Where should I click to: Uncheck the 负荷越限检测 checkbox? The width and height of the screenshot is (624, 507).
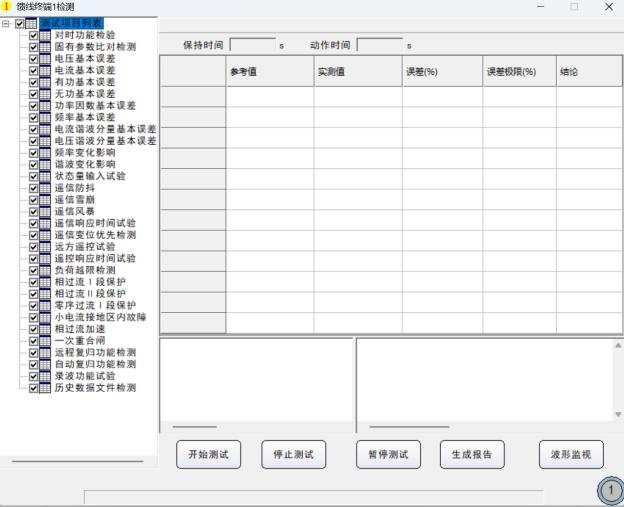tap(34, 270)
